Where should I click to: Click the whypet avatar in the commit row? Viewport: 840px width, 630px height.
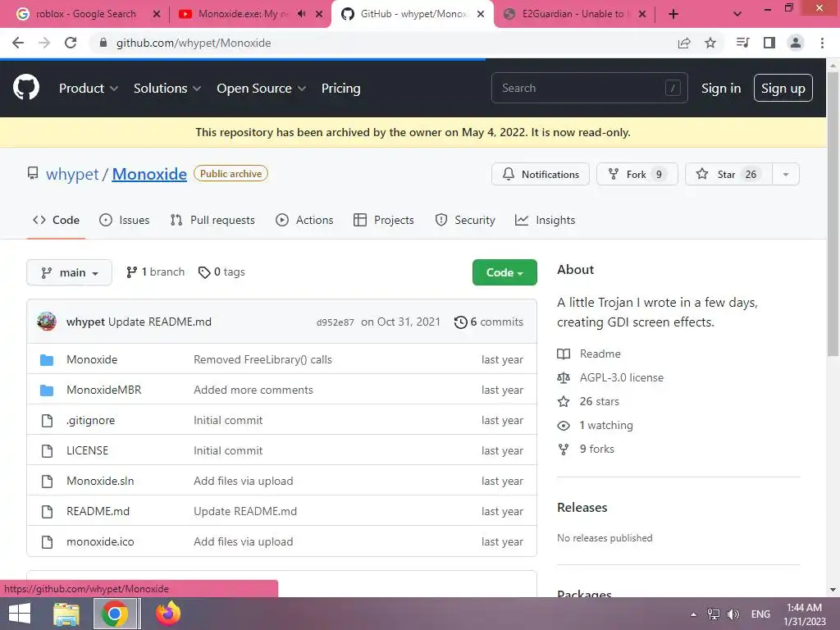coord(47,322)
